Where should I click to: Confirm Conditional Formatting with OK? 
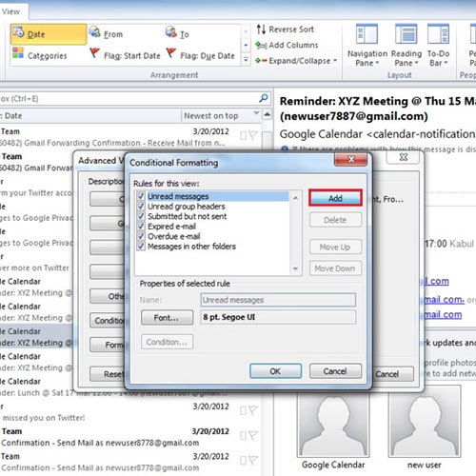pyautogui.click(x=275, y=371)
